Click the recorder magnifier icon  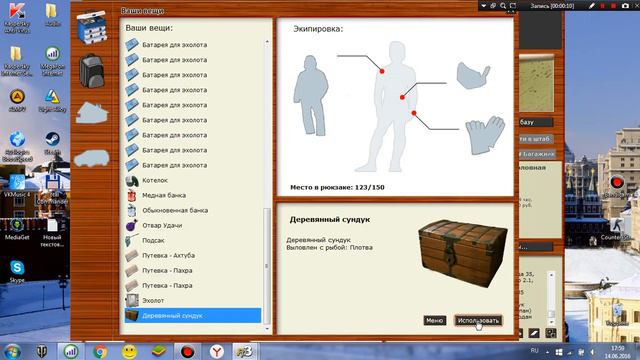[503, 6]
